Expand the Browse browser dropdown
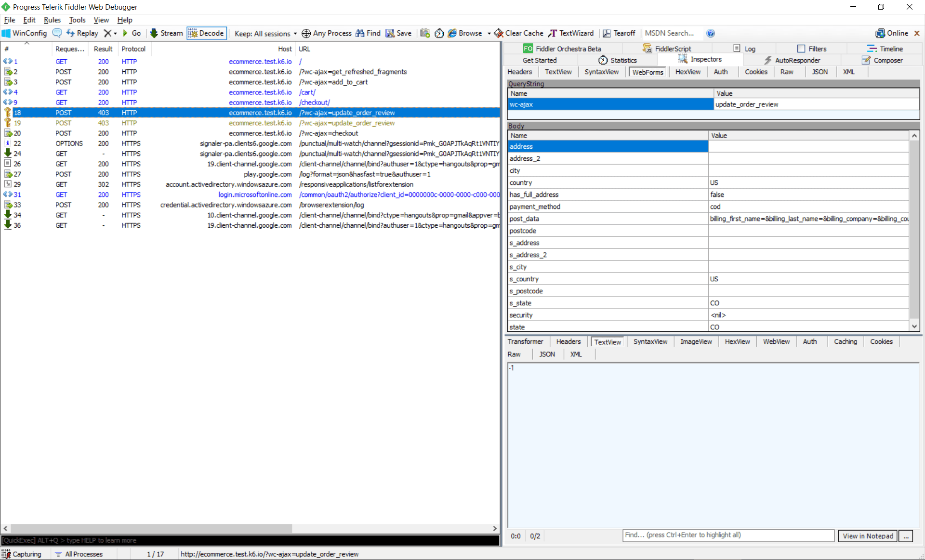The image size is (925, 560). [489, 33]
